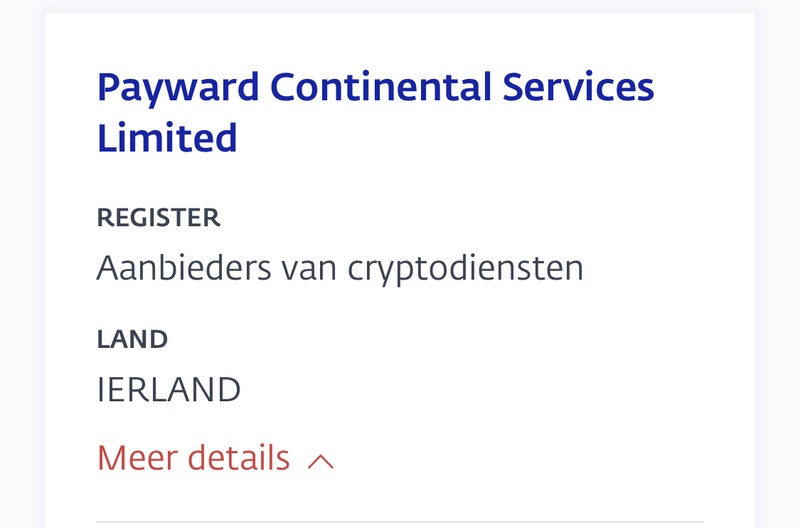Click the red Meer details link text
The width and height of the screenshot is (800, 528).
pos(193,458)
